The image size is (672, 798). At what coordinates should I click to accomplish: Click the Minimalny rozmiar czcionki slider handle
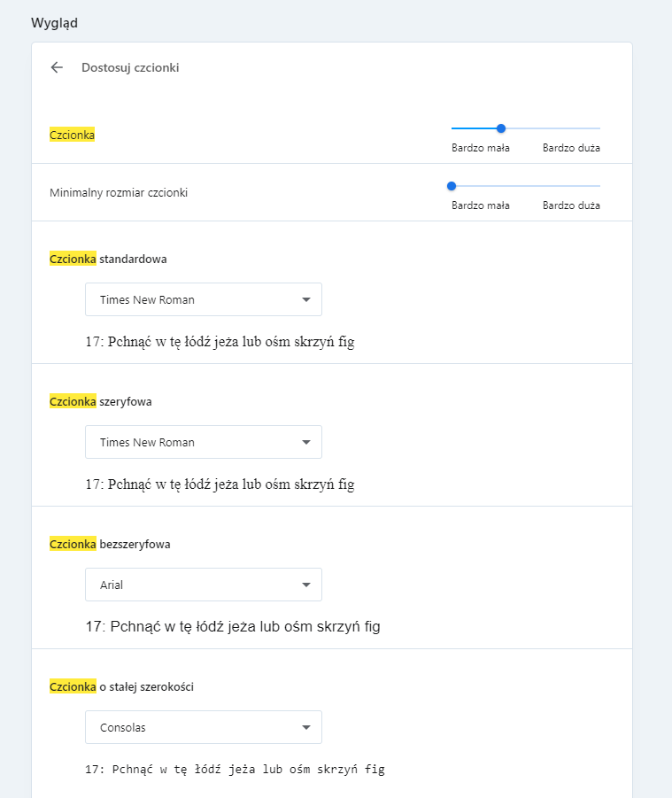[x=452, y=186]
